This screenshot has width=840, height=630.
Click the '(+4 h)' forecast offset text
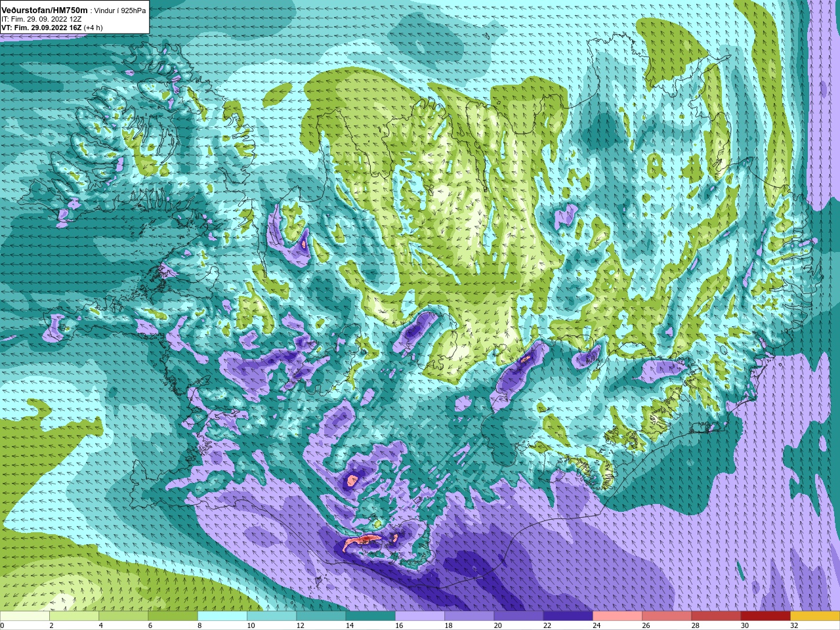93,28
